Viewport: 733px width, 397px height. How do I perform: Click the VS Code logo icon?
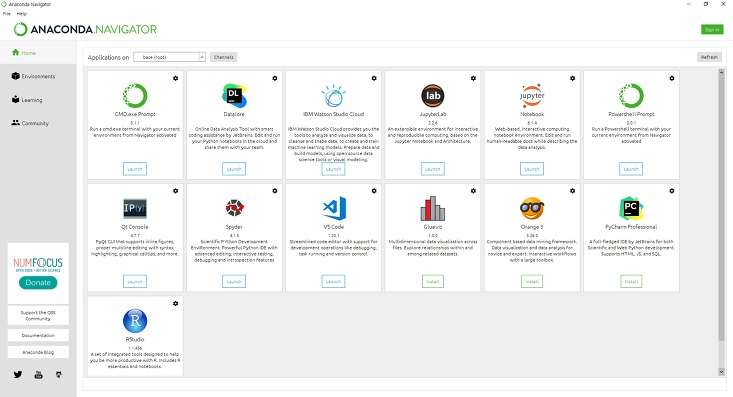click(x=334, y=208)
